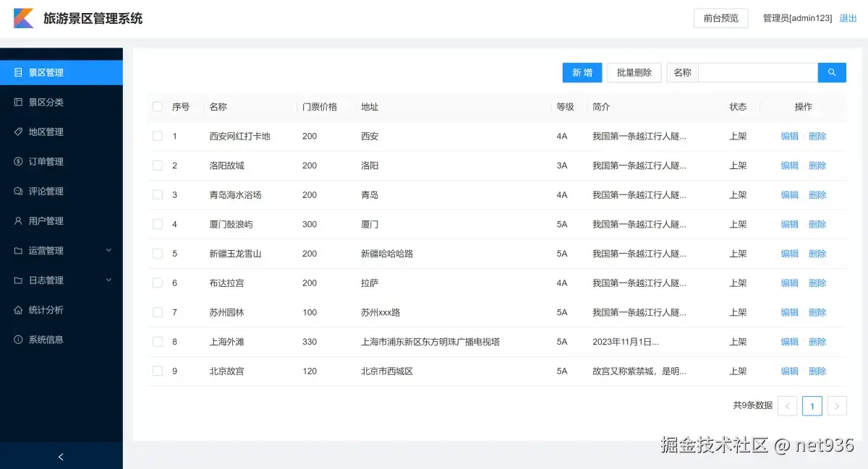Delete the 上海外滩 row
The image size is (868, 469).
click(x=817, y=342)
